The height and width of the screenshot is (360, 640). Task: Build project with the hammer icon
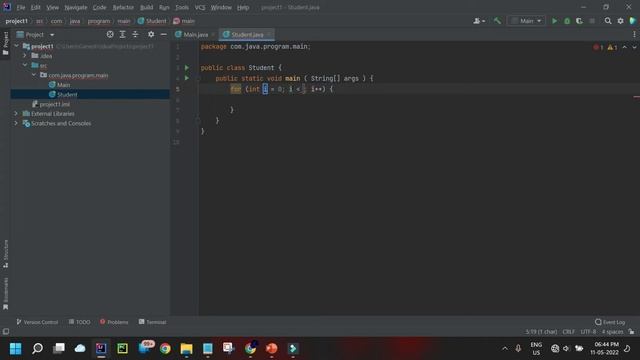tap(497, 21)
